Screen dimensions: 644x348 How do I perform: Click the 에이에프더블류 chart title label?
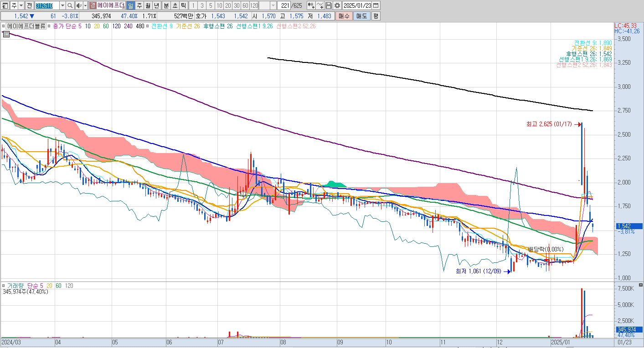26,26
